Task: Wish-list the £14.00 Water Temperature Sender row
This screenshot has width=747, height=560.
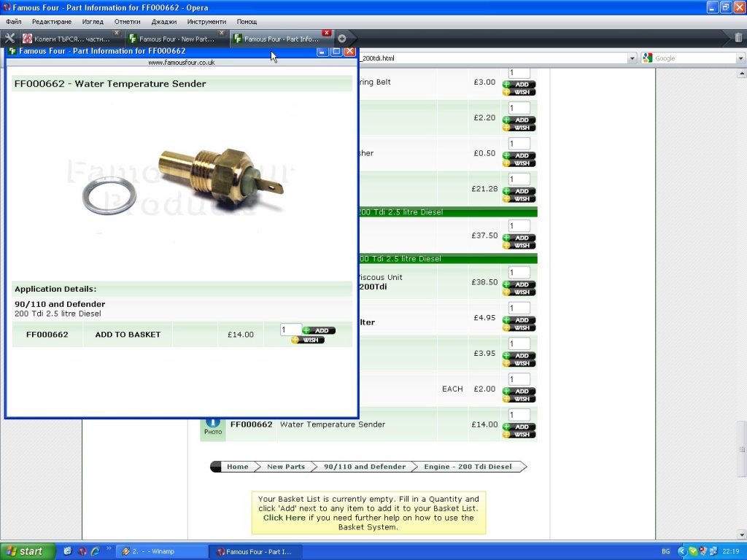Action: tap(519, 435)
